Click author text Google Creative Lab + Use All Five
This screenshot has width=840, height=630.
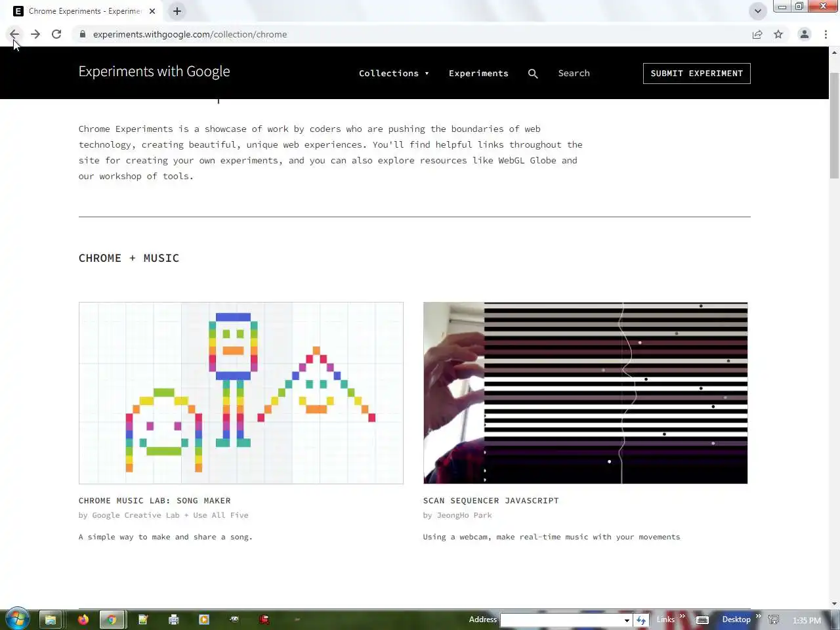pos(170,515)
